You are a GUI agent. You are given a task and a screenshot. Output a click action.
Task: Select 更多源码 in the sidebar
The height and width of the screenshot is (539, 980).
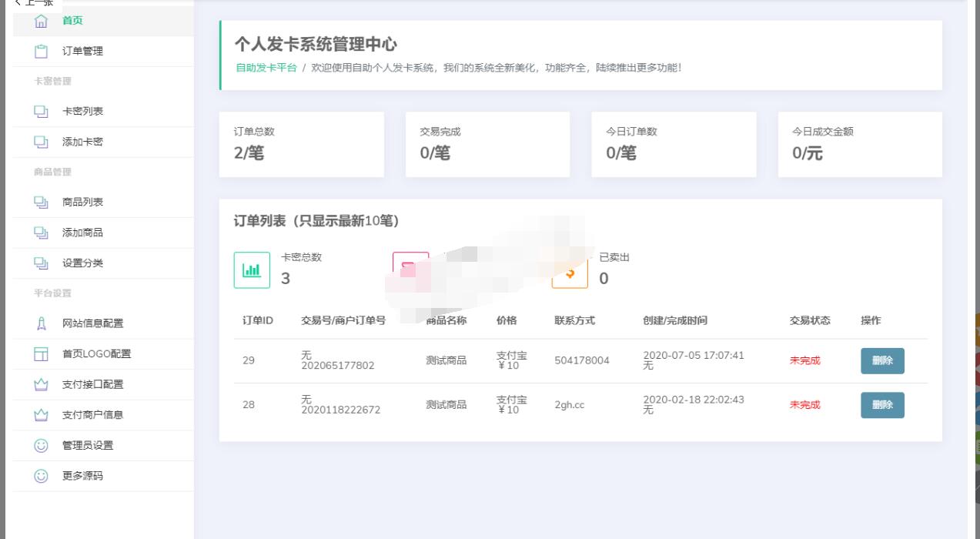[82, 476]
